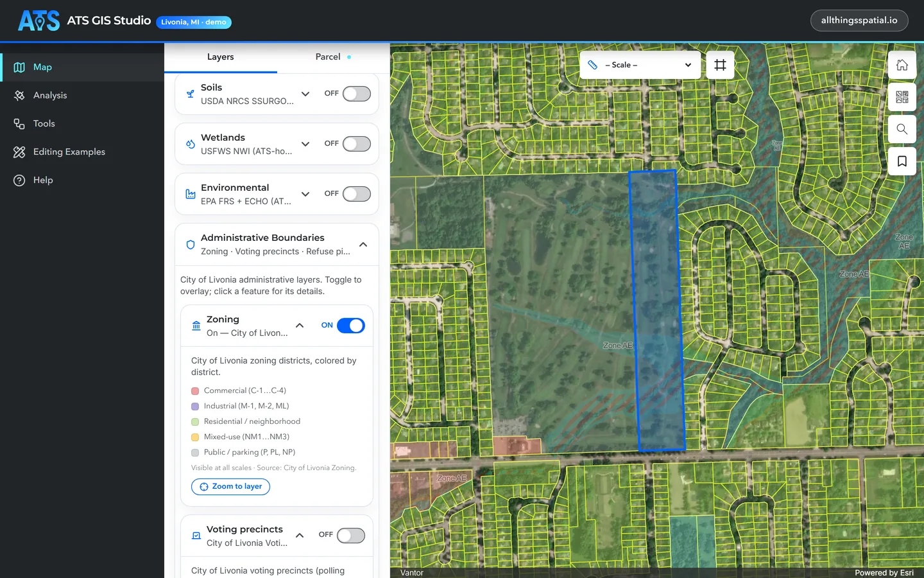The image size is (924, 578).
Task: Enable the Voting precincts toggle
Action: (x=351, y=536)
